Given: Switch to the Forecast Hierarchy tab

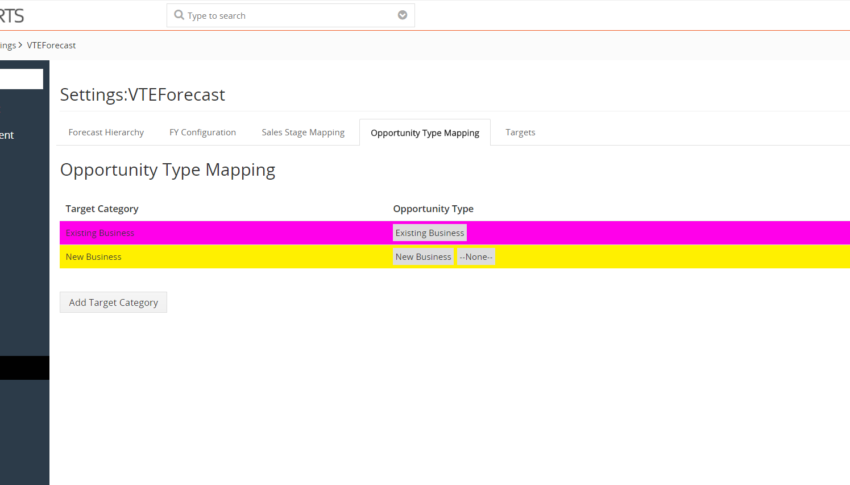Looking at the screenshot, I should [x=106, y=132].
